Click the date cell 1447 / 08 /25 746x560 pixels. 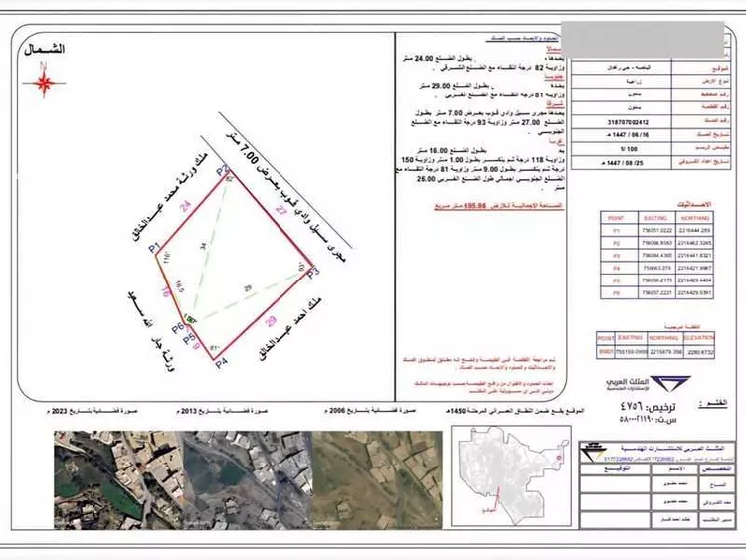click(x=622, y=163)
